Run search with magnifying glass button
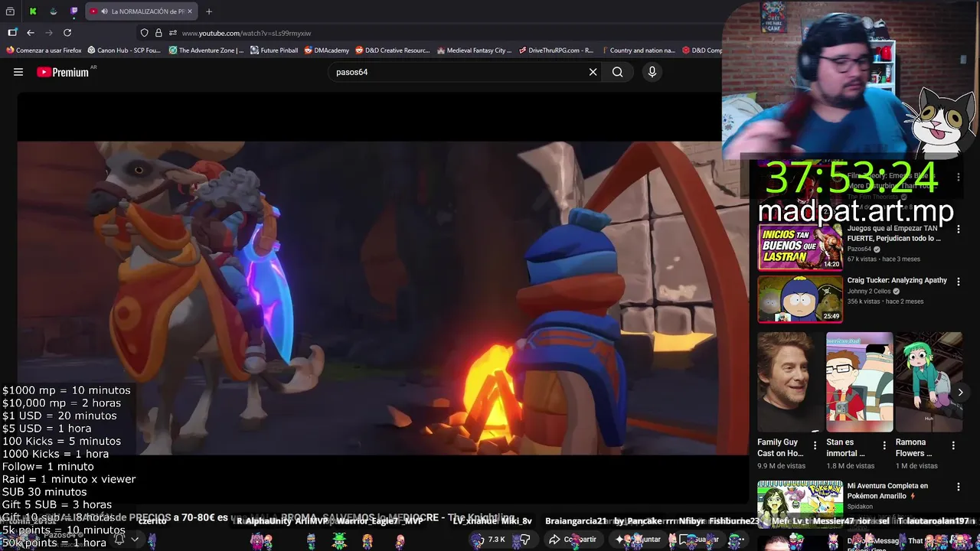This screenshot has width=980, height=551. (617, 72)
